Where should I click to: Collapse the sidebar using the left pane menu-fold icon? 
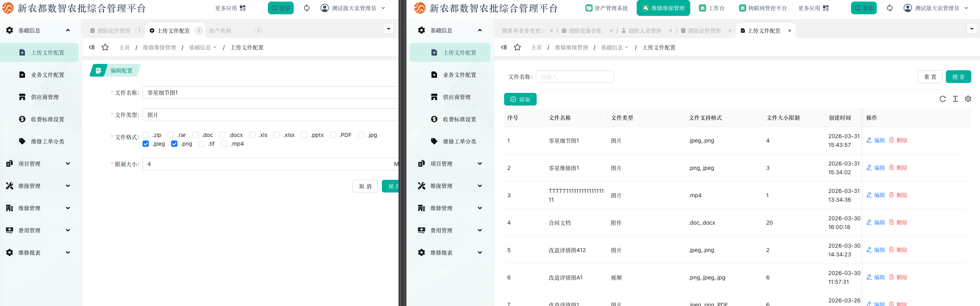click(x=92, y=48)
